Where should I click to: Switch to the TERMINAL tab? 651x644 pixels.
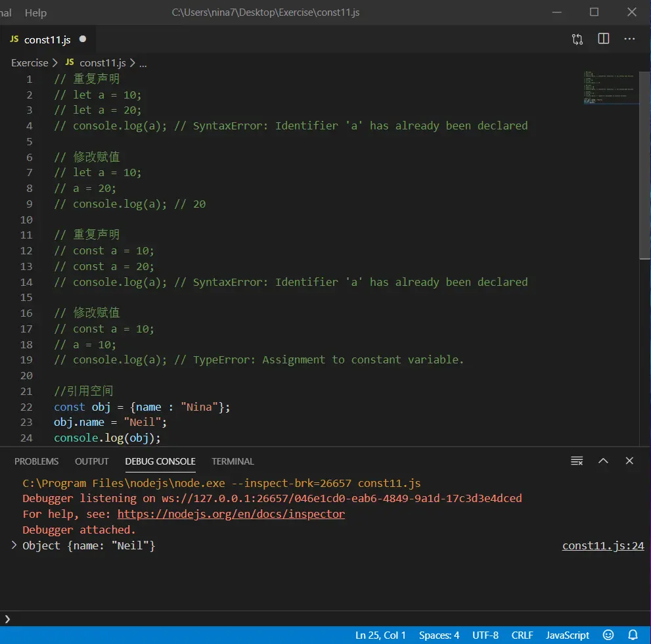coord(233,461)
